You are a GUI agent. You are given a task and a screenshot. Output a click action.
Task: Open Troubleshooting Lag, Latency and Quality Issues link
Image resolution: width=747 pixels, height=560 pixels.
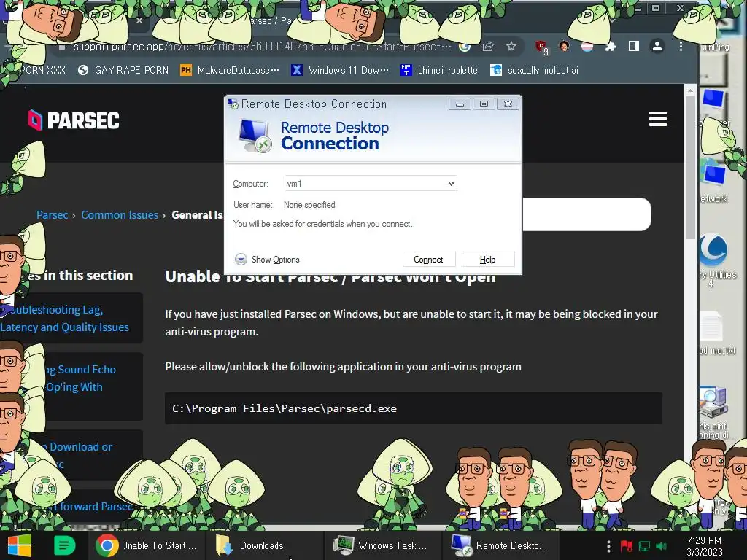65,318
